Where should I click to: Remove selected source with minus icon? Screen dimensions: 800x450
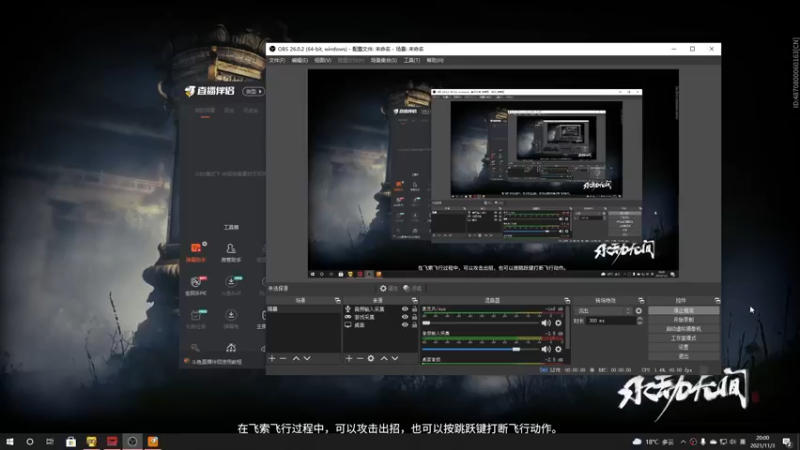point(360,359)
